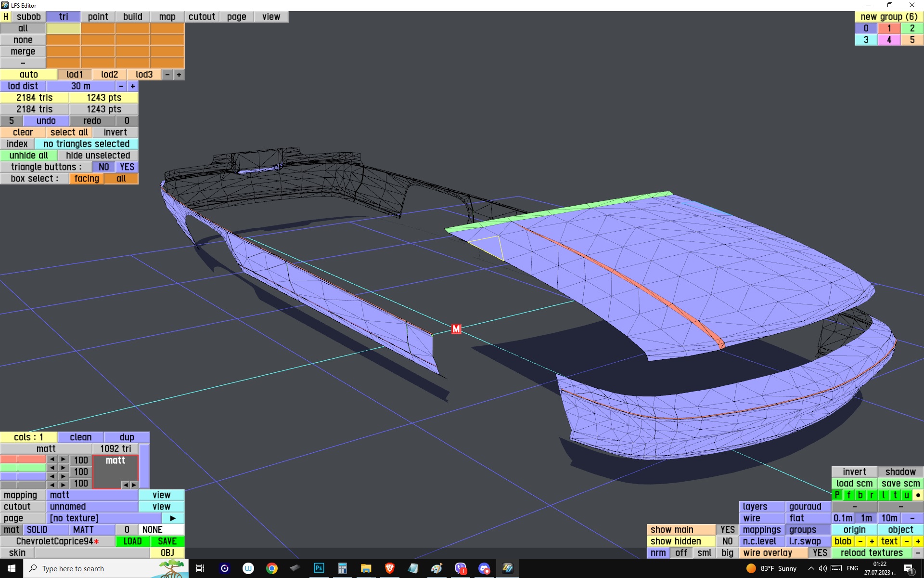
Task: Click the black dot view button
Action: click(x=918, y=495)
